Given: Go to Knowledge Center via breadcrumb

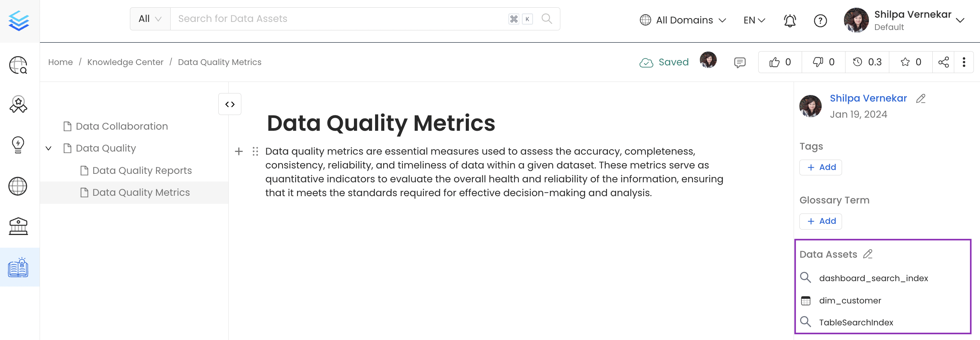Looking at the screenshot, I should 125,62.
